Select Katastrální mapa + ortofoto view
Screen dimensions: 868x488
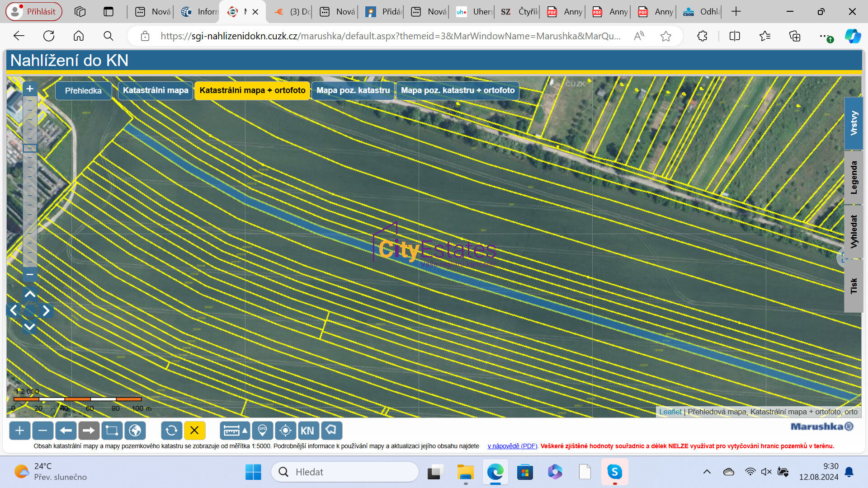click(x=252, y=90)
